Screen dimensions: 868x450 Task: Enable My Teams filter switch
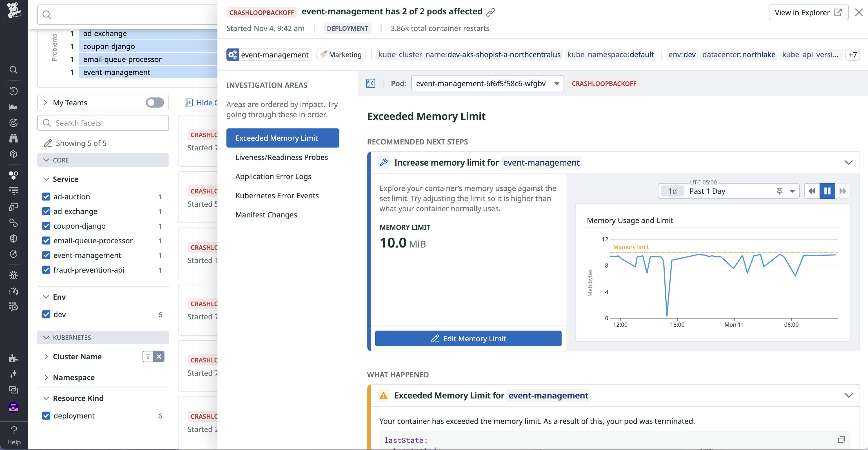point(154,103)
